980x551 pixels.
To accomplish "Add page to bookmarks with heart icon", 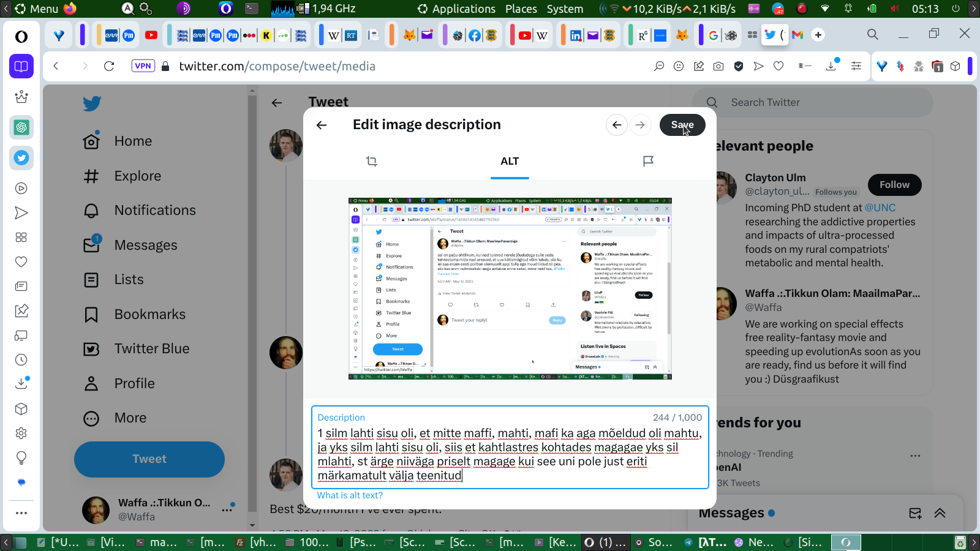I will (778, 66).
